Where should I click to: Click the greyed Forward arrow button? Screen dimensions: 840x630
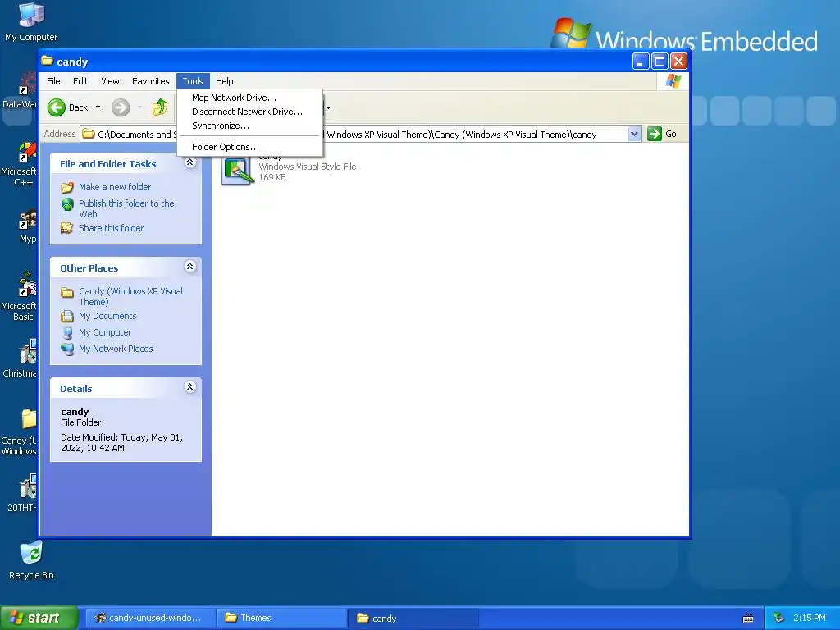pyautogui.click(x=121, y=107)
